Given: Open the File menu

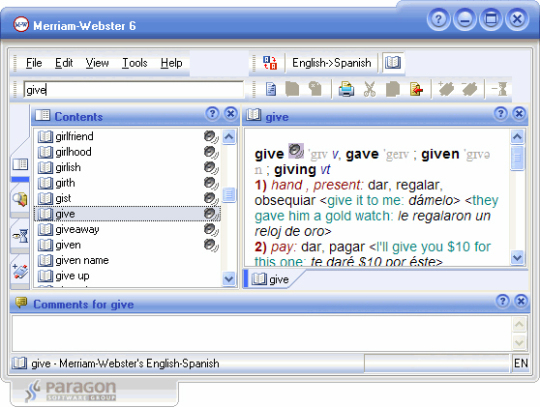Looking at the screenshot, I should tap(34, 63).
